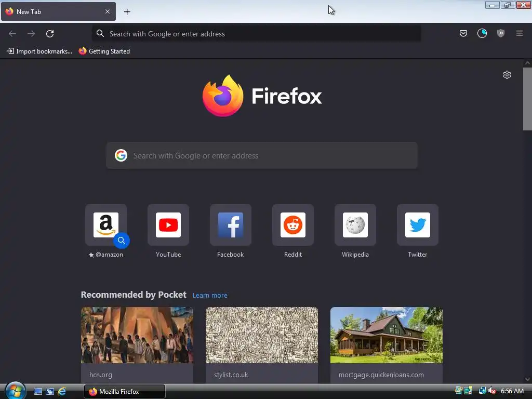
Task: Reload the current page
Action: point(50,34)
